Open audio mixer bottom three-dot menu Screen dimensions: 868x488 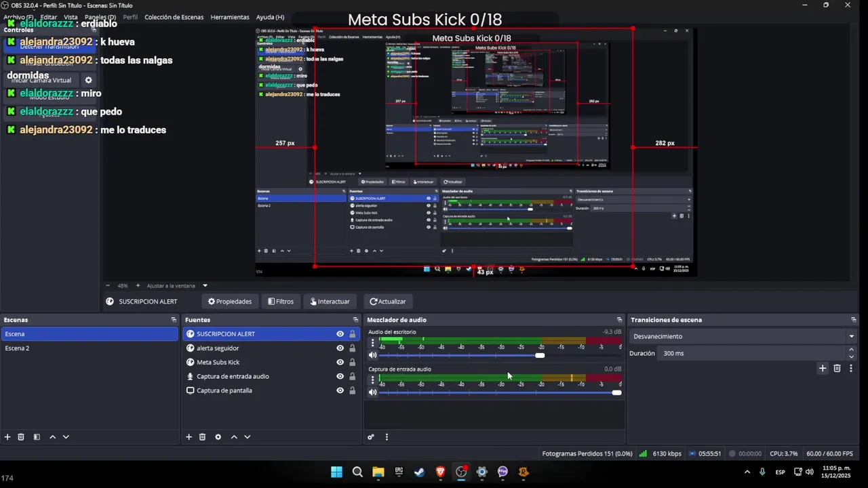(x=387, y=437)
